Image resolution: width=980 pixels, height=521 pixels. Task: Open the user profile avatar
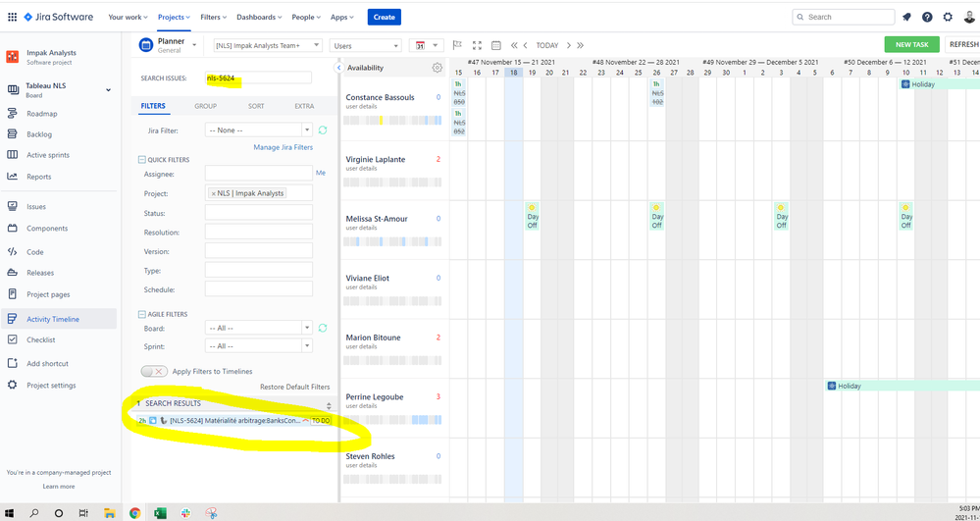(969, 17)
